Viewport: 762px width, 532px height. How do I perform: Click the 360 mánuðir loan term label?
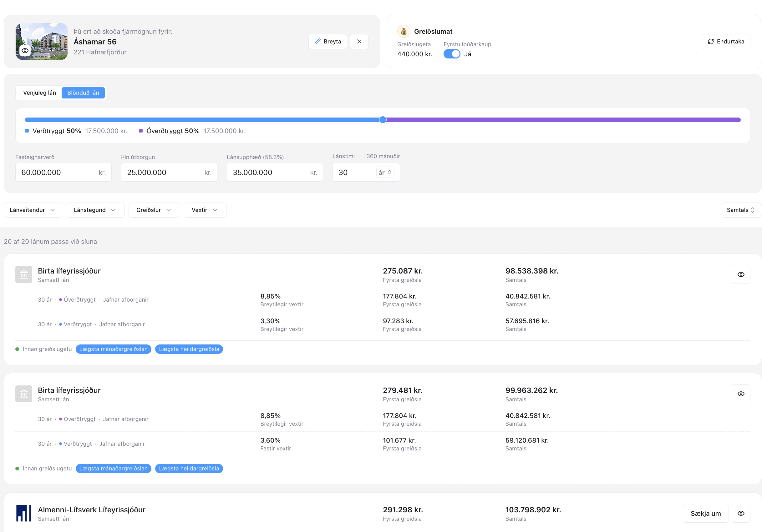[383, 156]
